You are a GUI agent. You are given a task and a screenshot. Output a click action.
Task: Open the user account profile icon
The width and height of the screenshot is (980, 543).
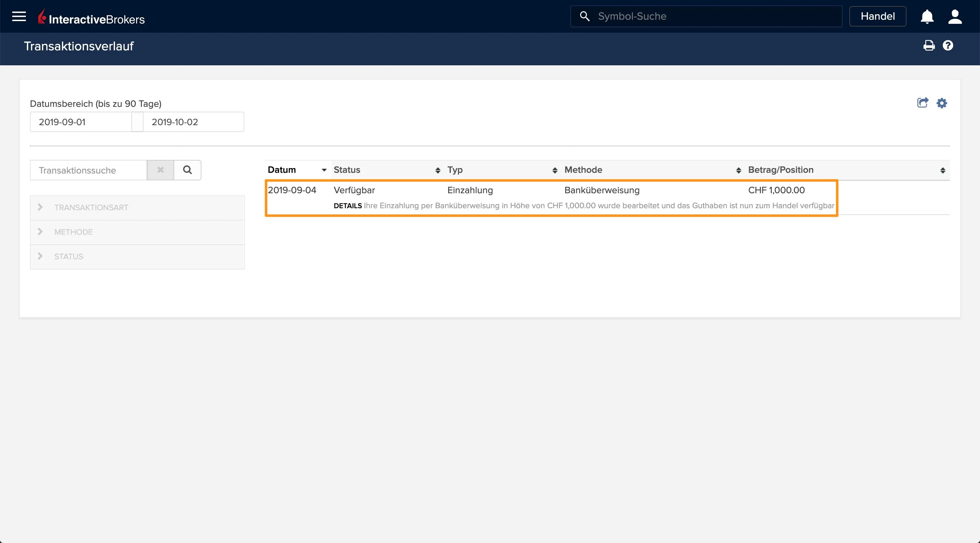coord(954,17)
